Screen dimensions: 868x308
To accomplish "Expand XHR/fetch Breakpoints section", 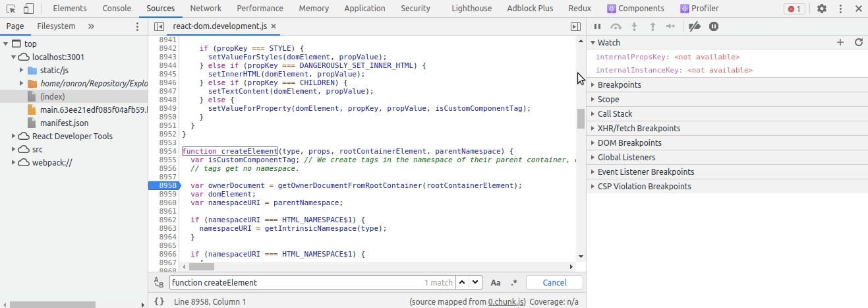I will 727,128.
